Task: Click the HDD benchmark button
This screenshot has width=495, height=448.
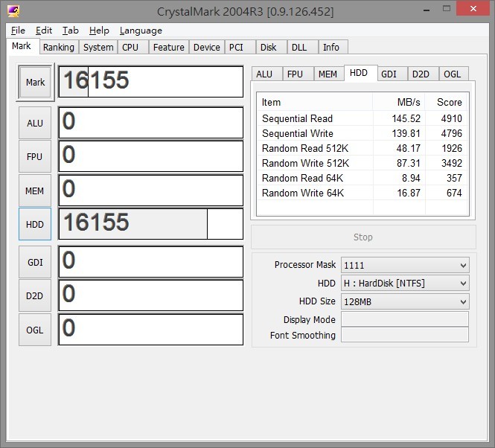Action: [35, 225]
